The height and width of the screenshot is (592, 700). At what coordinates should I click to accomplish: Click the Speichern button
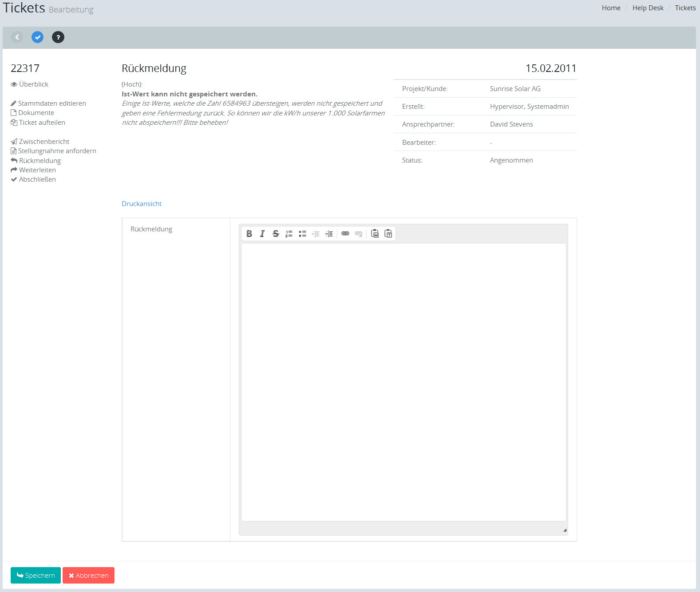coord(36,575)
